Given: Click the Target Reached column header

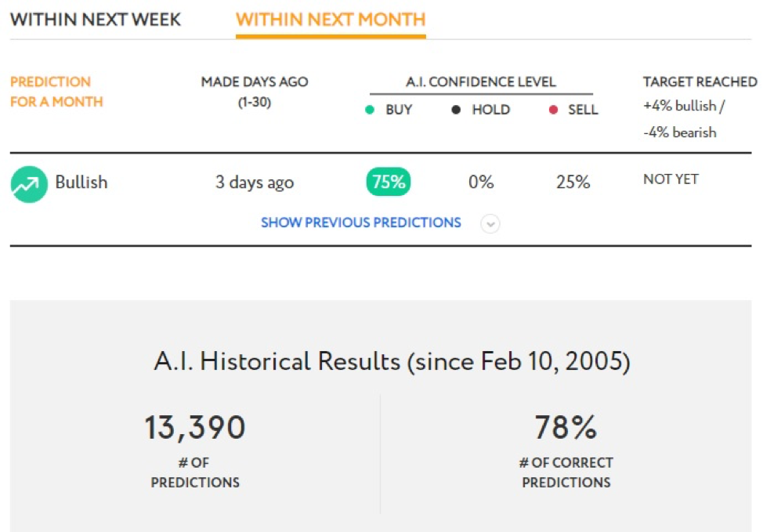Looking at the screenshot, I should (x=700, y=81).
